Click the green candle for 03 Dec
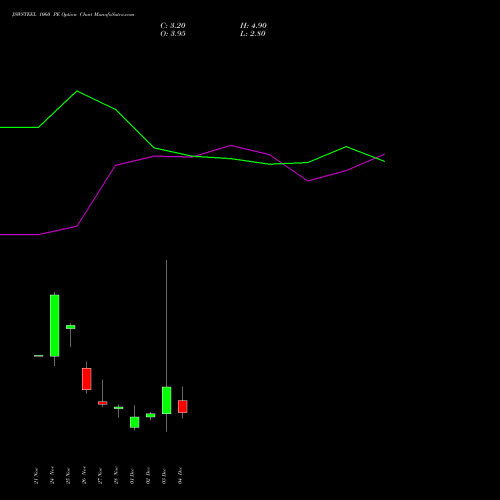This screenshot has width=500, height=500. pos(167,400)
